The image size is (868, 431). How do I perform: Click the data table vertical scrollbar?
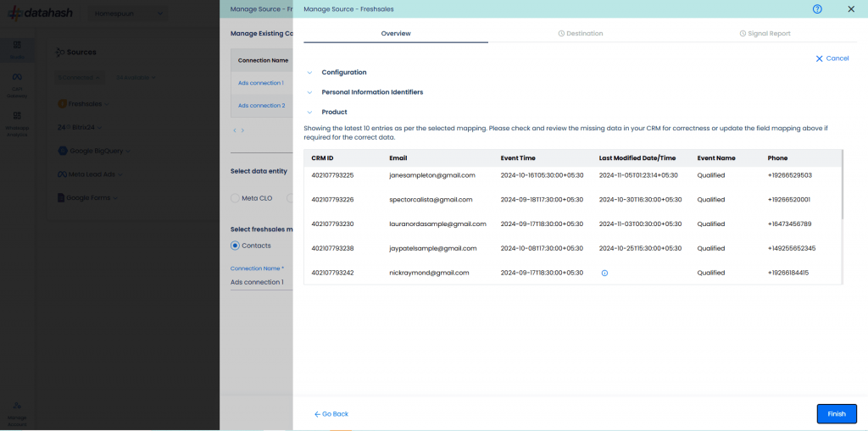tap(843, 183)
